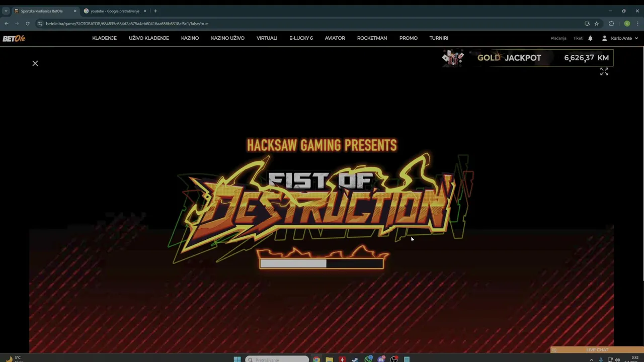
Task: Open OBS Studio from the taskbar
Action: coord(394,359)
